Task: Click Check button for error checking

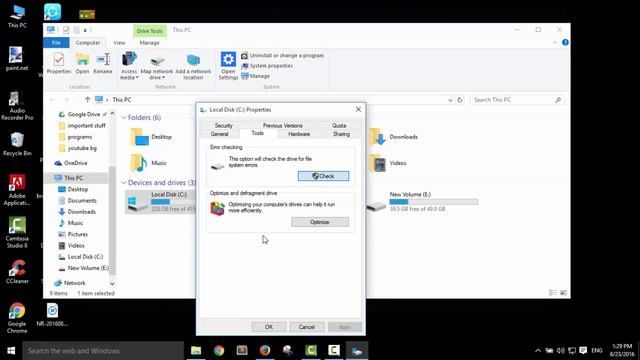Action: point(323,176)
